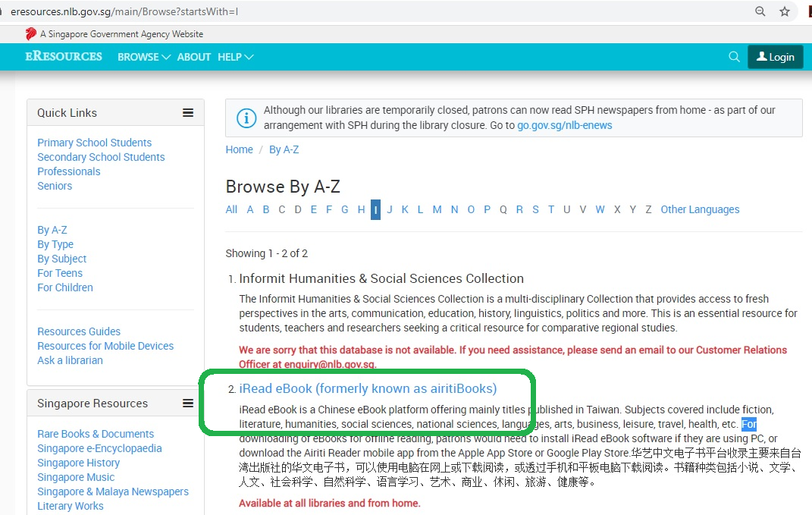Click the search magnifier icon in the header
The width and height of the screenshot is (812, 515).
734,56
